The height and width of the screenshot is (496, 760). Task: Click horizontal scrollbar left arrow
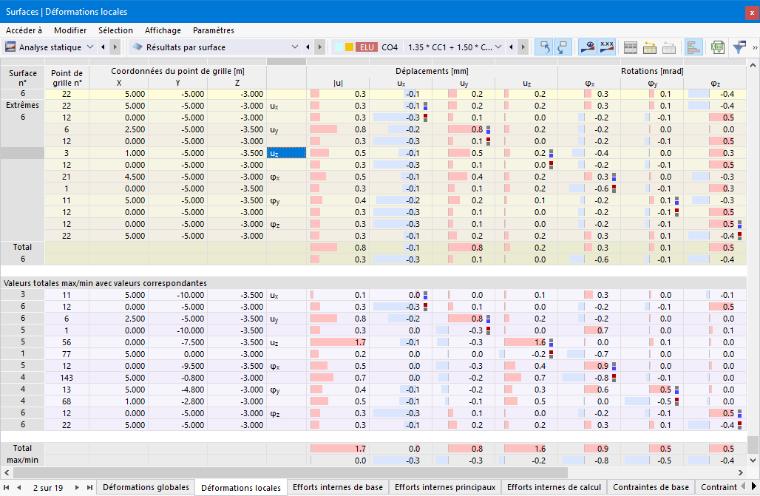click(x=6, y=472)
